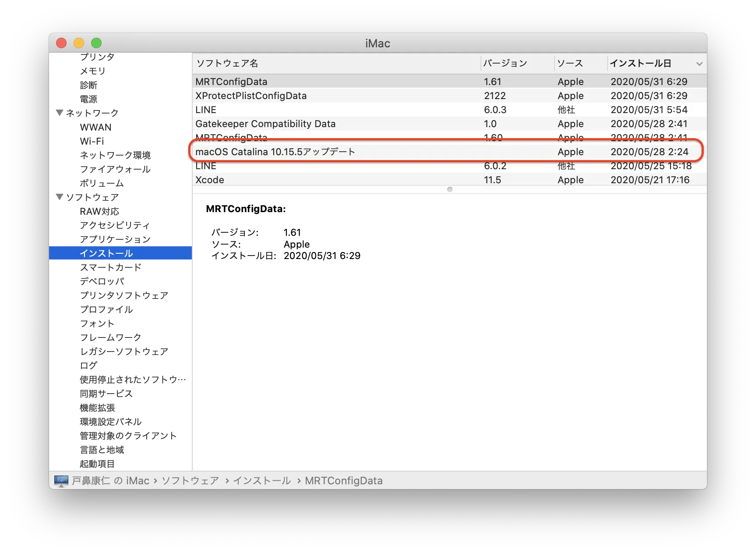Image resolution: width=756 pixels, height=554 pixels.
Task: Select MRTConfigData row version 1.61
Action: pos(449,82)
